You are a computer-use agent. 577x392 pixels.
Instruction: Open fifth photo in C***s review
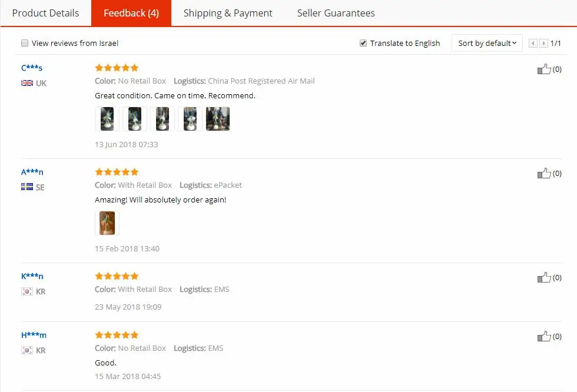coord(218,119)
